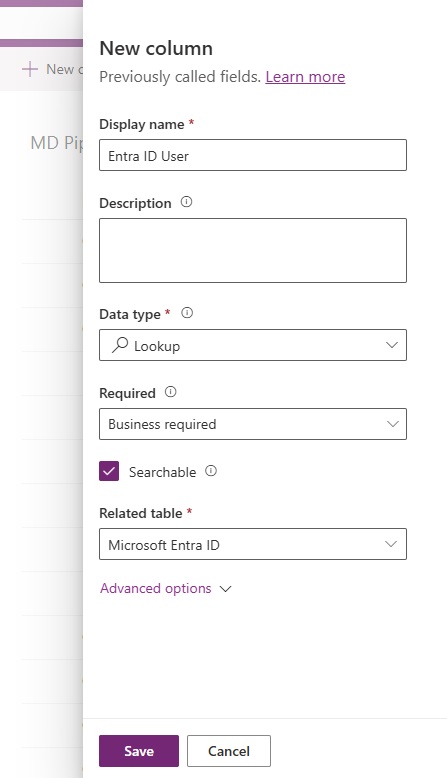This screenshot has height=778, width=447.
Task: Cancel the new column panel
Action: [229, 751]
